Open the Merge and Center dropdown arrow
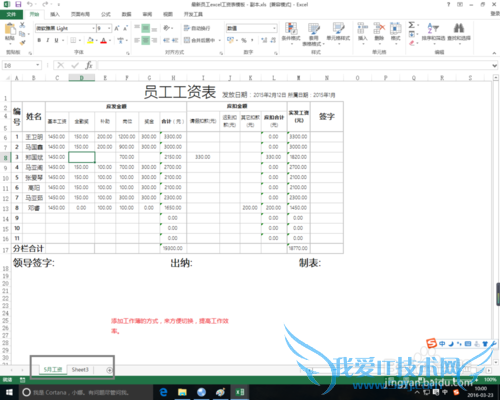Image resolution: width=500 pixels, height=400 pixels. pos(220,41)
